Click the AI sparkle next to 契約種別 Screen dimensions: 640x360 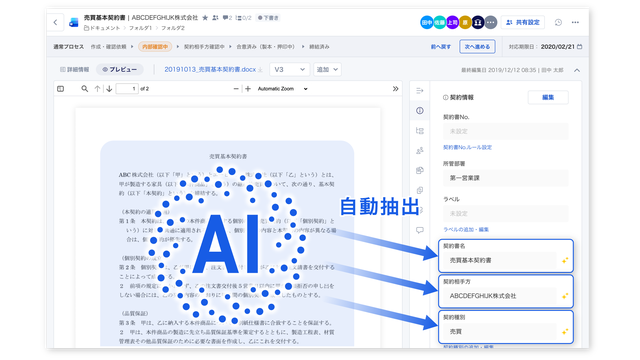click(565, 331)
